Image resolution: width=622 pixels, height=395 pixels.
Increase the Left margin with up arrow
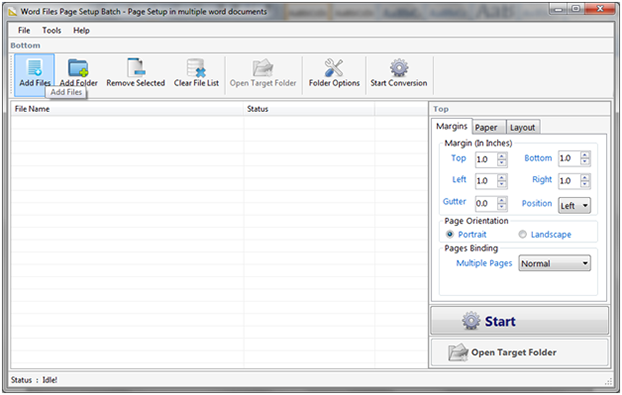click(502, 178)
